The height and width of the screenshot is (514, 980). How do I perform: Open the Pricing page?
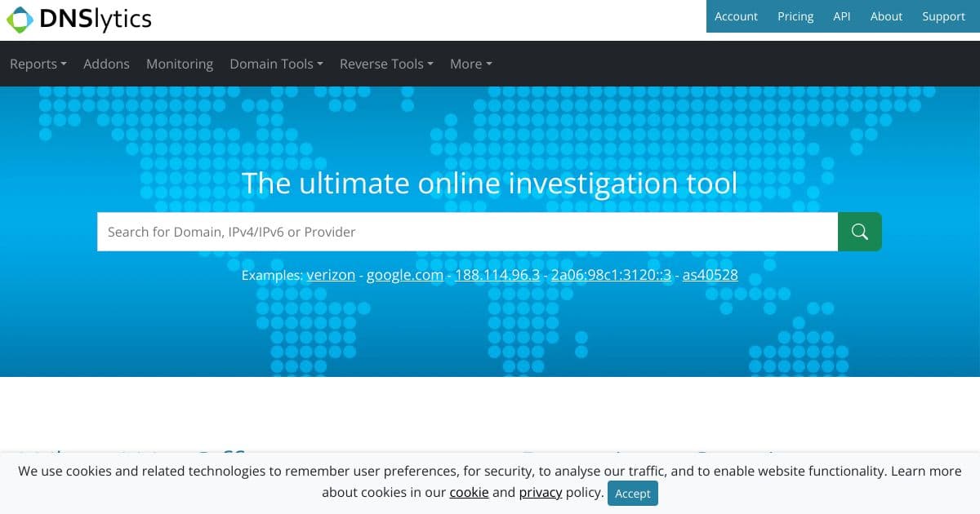click(x=795, y=16)
